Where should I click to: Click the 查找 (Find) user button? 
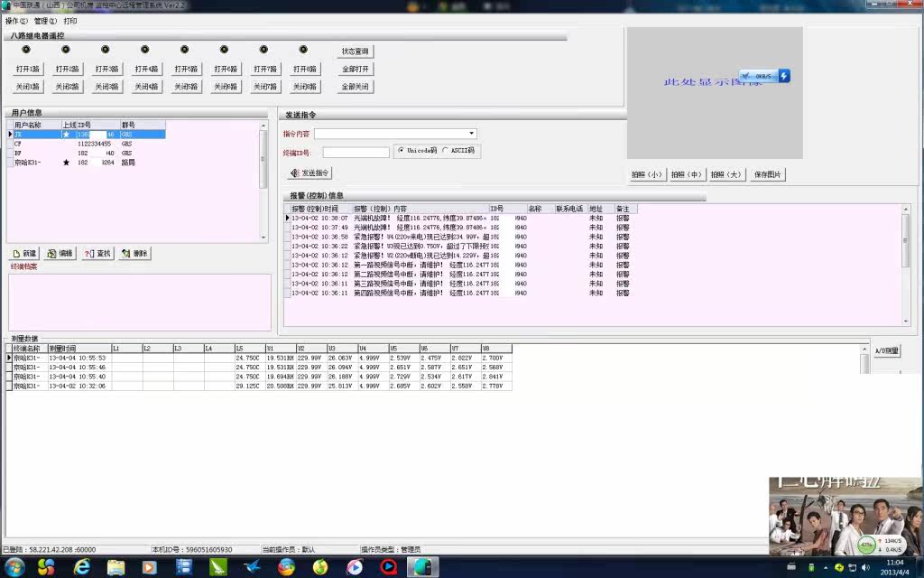(97, 254)
